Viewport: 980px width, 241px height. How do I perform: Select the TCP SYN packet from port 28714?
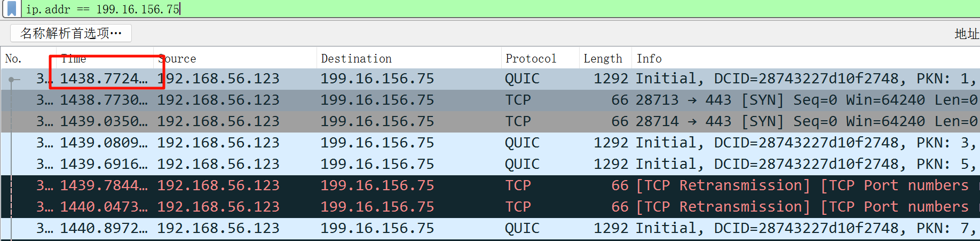(x=374, y=122)
